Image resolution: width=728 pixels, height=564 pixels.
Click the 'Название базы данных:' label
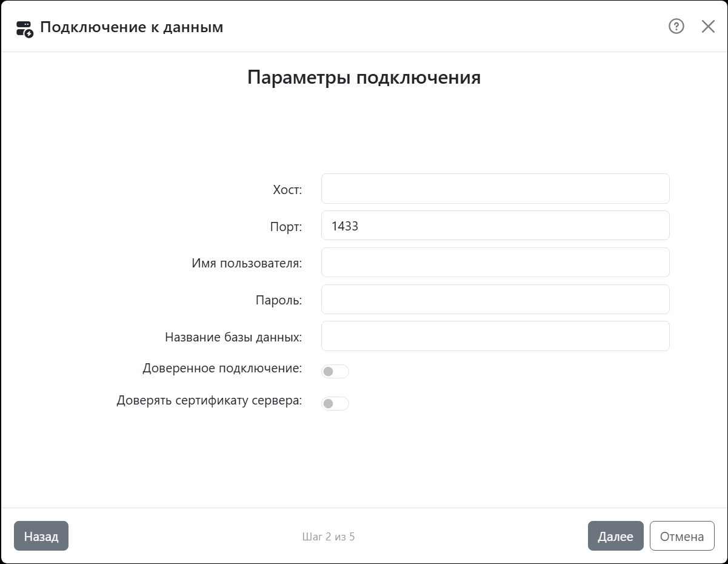pyautogui.click(x=233, y=337)
